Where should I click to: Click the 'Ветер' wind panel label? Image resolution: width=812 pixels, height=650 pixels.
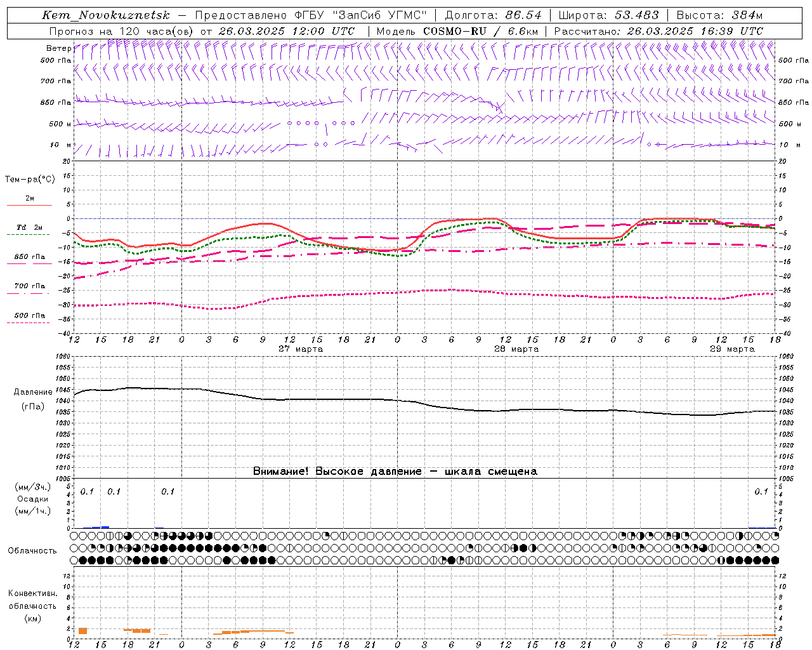click(x=58, y=48)
